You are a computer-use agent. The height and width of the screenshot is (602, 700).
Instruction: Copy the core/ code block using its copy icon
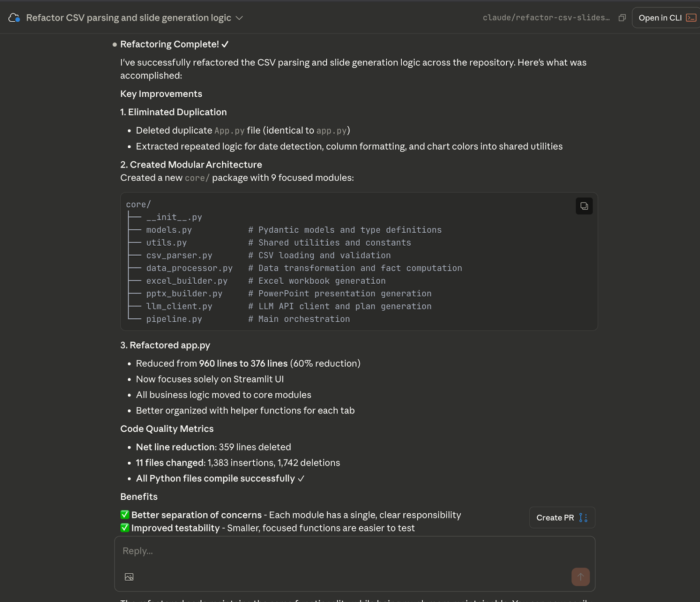(584, 206)
